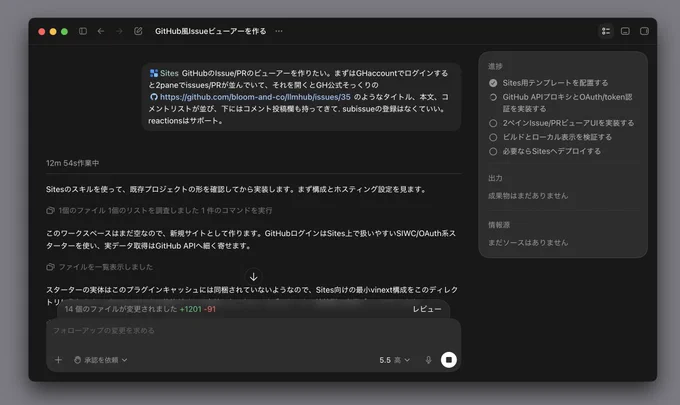Click the +1201 additions count
The width and height of the screenshot is (680, 405).
pyautogui.click(x=190, y=309)
